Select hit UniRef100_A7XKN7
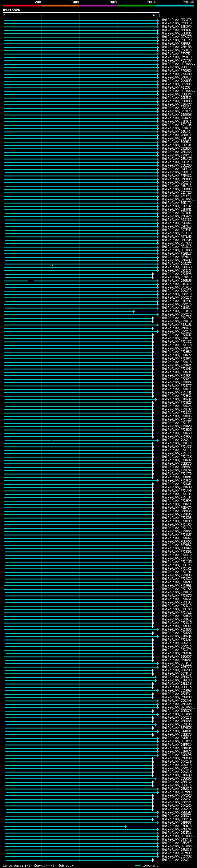 click(x=176, y=335)
